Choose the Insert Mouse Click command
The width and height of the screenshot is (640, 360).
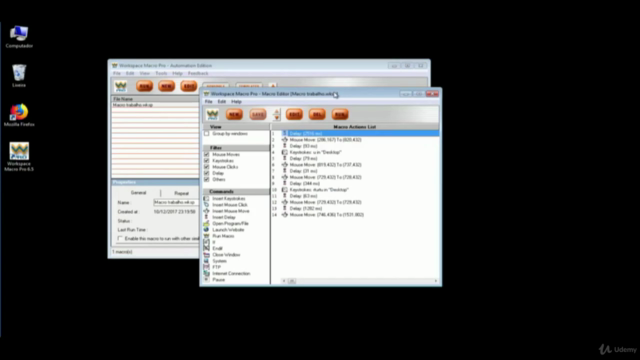(230, 205)
